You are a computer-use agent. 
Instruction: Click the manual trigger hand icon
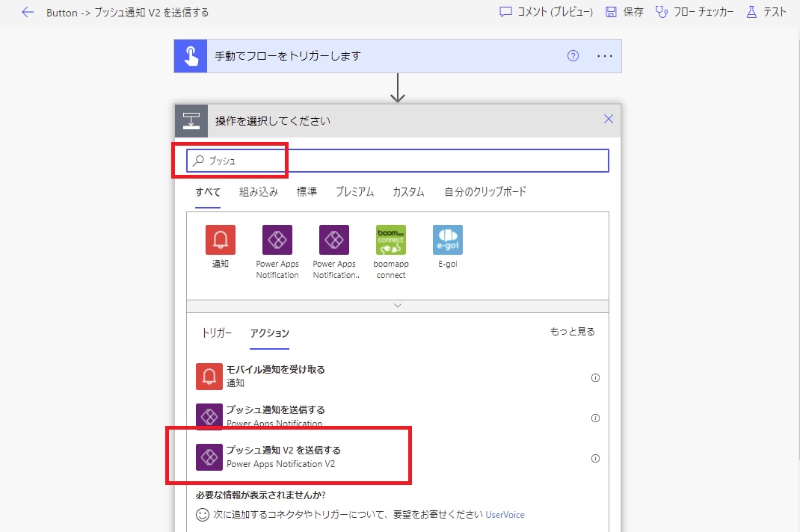pyautogui.click(x=191, y=56)
